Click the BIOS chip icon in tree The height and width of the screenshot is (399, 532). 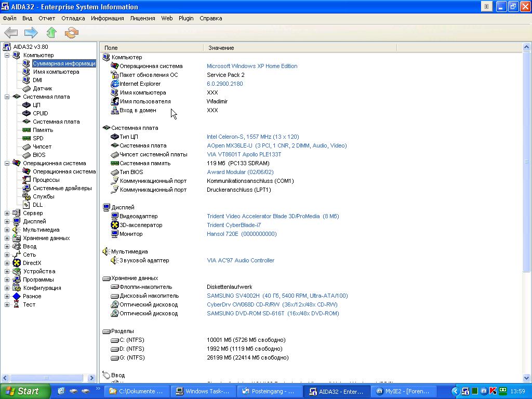(26, 155)
